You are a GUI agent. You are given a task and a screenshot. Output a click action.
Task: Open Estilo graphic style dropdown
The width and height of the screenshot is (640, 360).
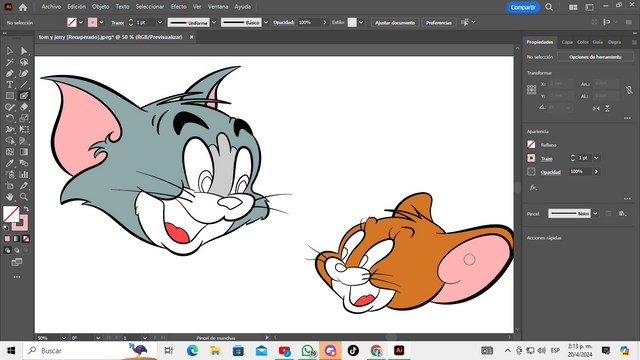pos(361,22)
